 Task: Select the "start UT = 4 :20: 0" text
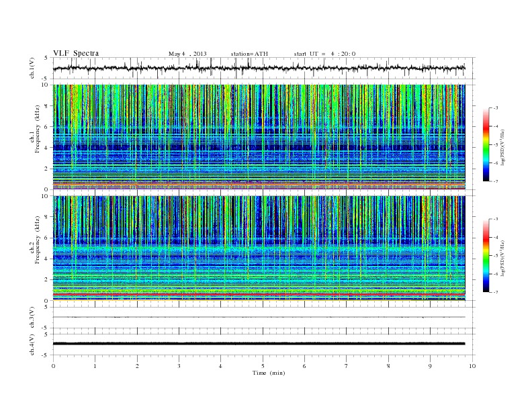click(324, 54)
